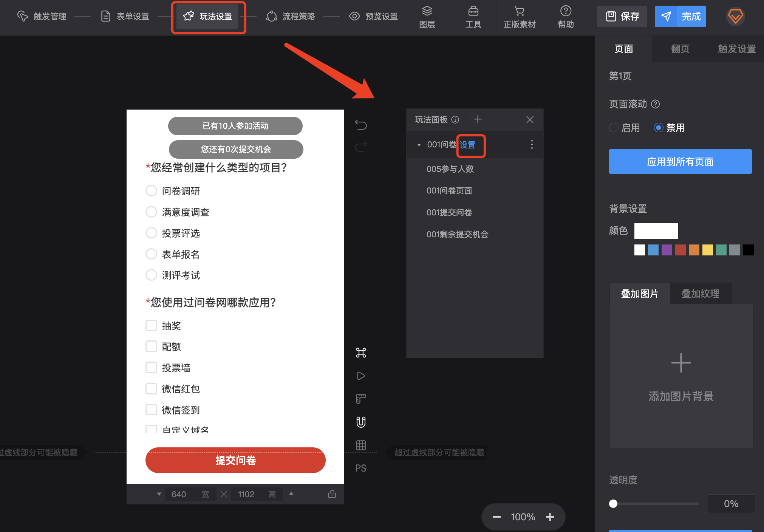Click the 保存 save button
This screenshot has width=764, height=532.
pyautogui.click(x=622, y=16)
